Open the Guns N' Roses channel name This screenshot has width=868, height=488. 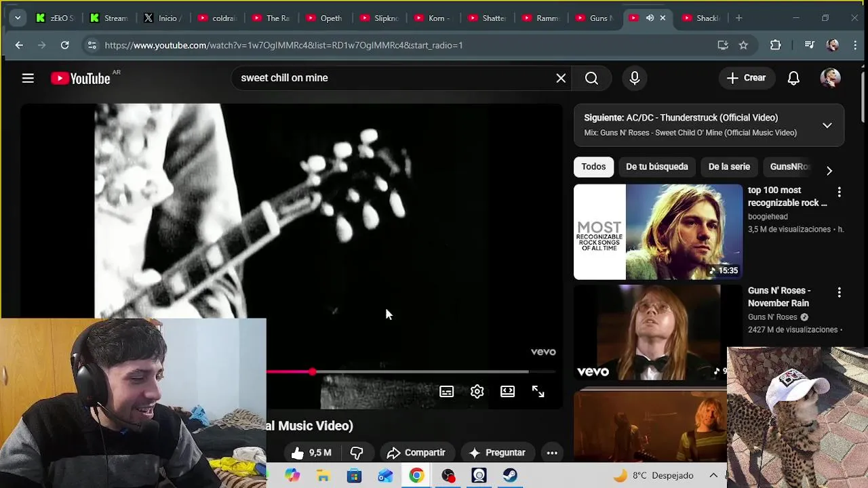coord(772,317)
